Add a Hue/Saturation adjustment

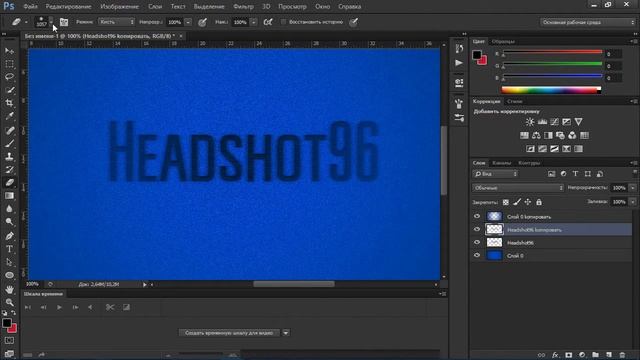[x=524, y=136]
